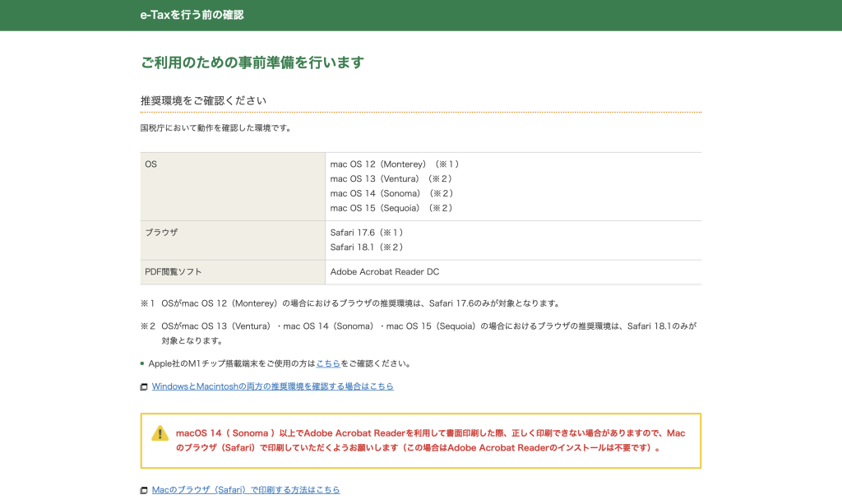842x504 pixels.
Task: Click the Adobe Acrobat Reader DC entry
Action: click(385, 272)
